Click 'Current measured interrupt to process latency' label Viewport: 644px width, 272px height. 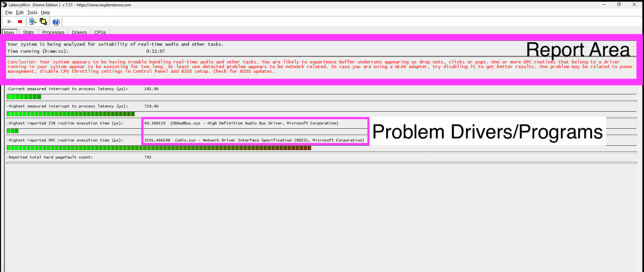click(x=68, y=89)
